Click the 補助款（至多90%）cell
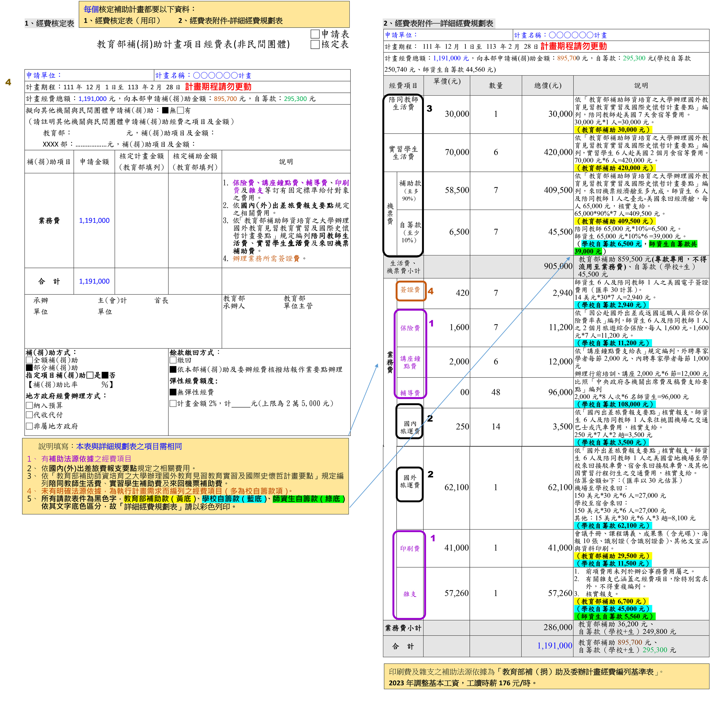The image size is (728, 702). (410, 191)
